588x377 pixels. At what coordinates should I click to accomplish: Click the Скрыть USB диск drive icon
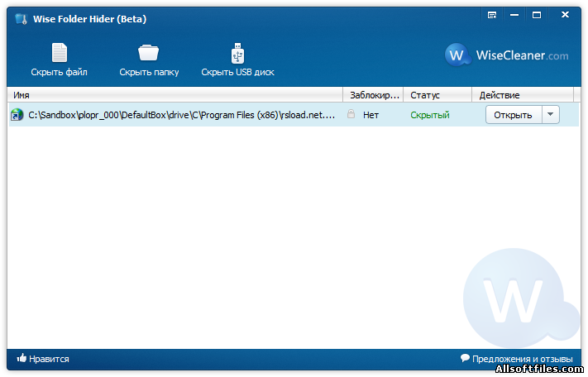[237, 53]
